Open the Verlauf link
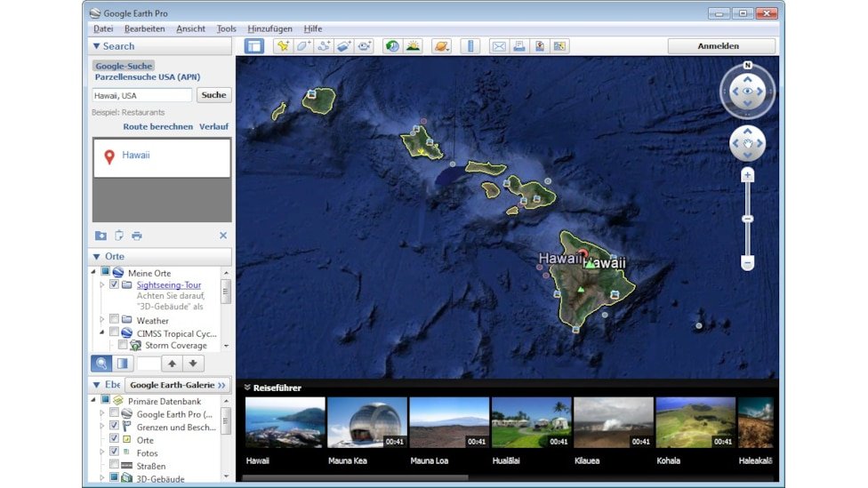The width and height of the screenshot is (868, 488). (x=213, y=126)
